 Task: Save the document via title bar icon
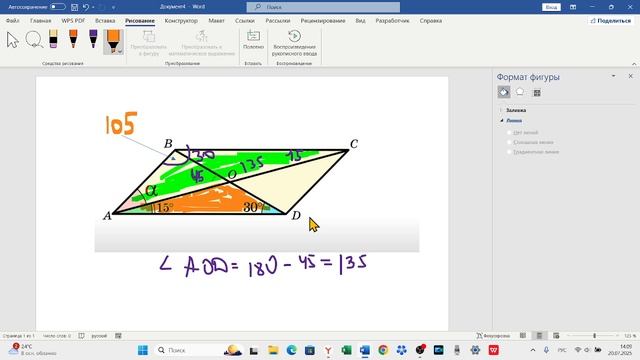click(74, 7)
